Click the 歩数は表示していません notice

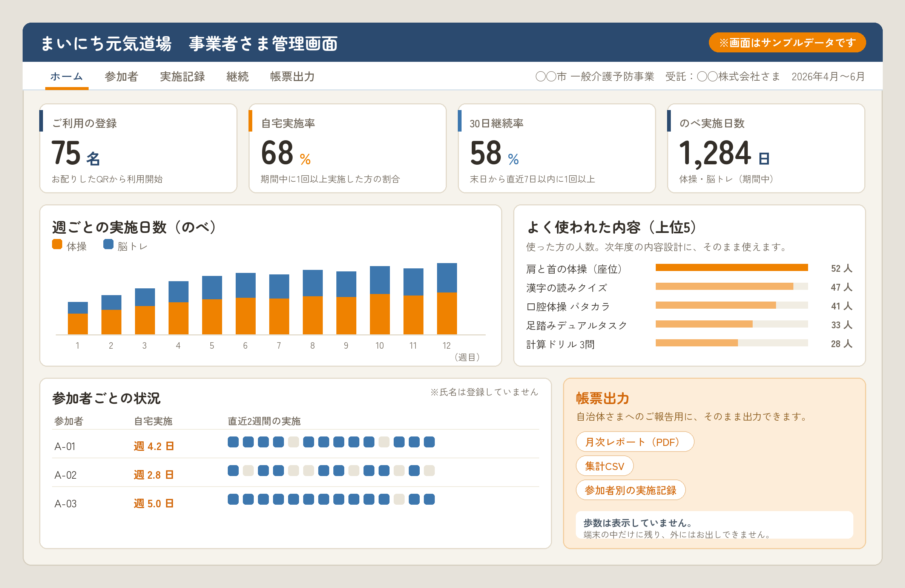click(715, 525)
